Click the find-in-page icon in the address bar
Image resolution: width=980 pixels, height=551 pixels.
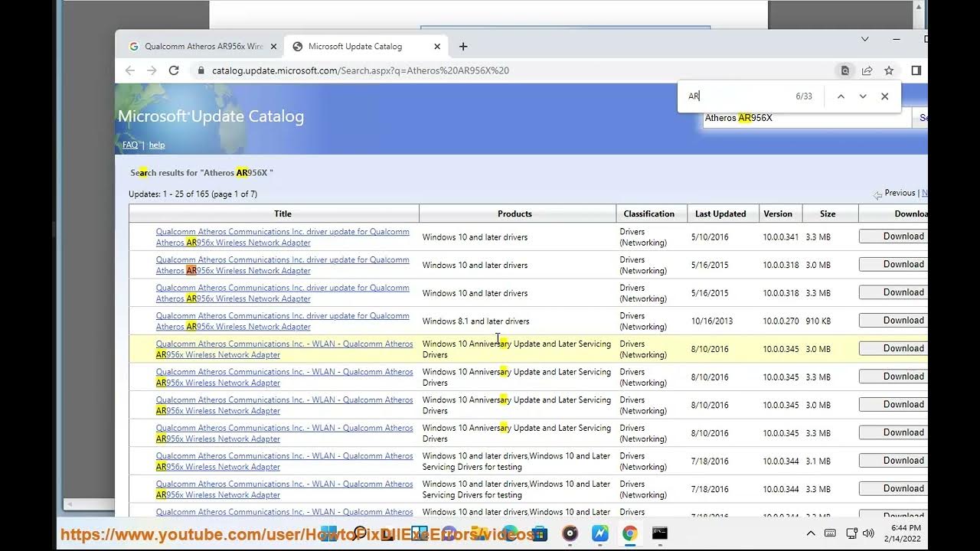845,70
